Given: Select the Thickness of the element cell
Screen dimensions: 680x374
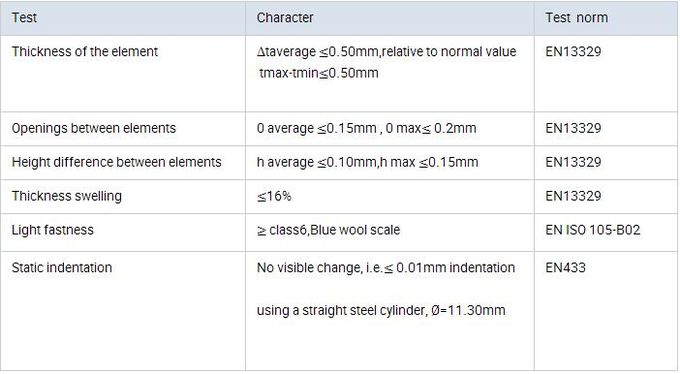Looking at the screenshot, I should [123, 73].
